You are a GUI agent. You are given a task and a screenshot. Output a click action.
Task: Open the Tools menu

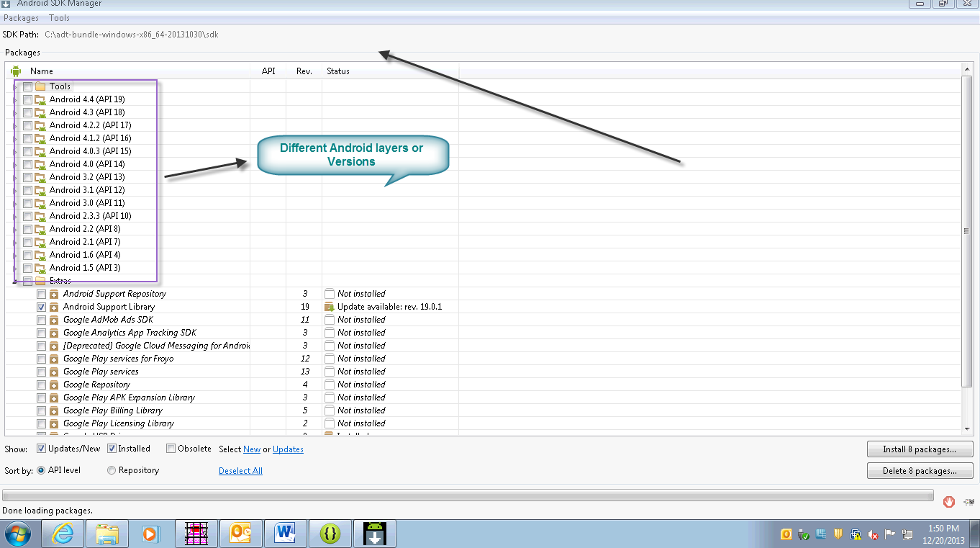59,17
